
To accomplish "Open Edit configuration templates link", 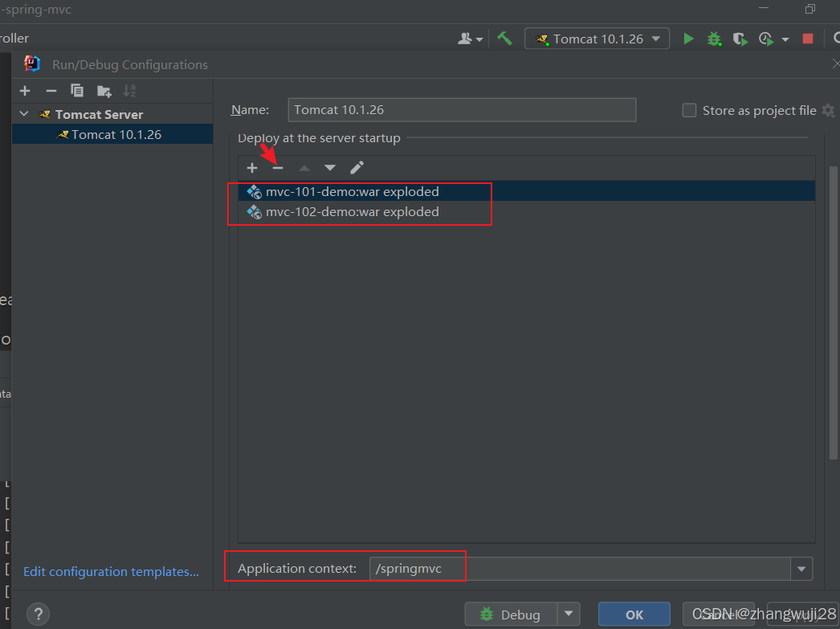I will [x=111, y=572].
